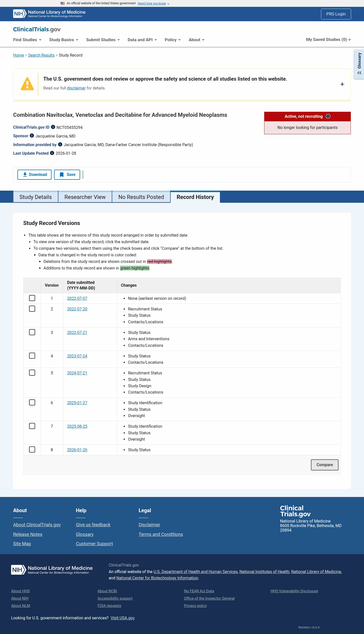Click the ClinicalTrials.gov footer logo
The width and height of the screenshot is (364, 634).
(x=295, y=511)
